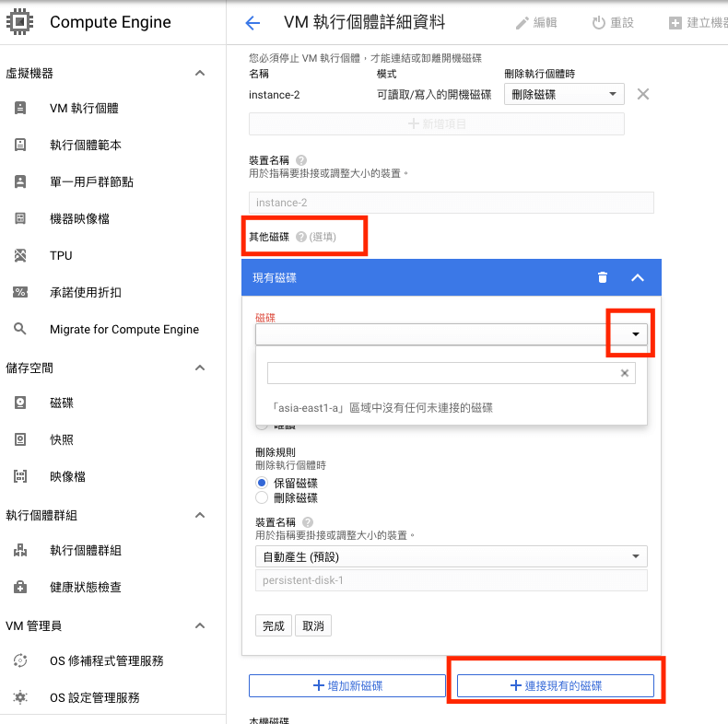Click the 增加新磁碟 button
728x724 pixels.
tap(347, 685)
